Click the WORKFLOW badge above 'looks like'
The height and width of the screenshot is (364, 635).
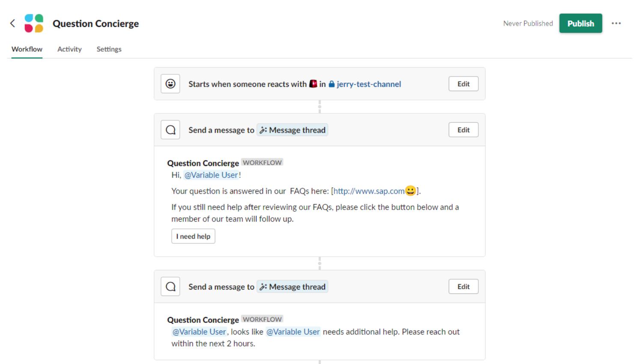click(x=262, y=320)
